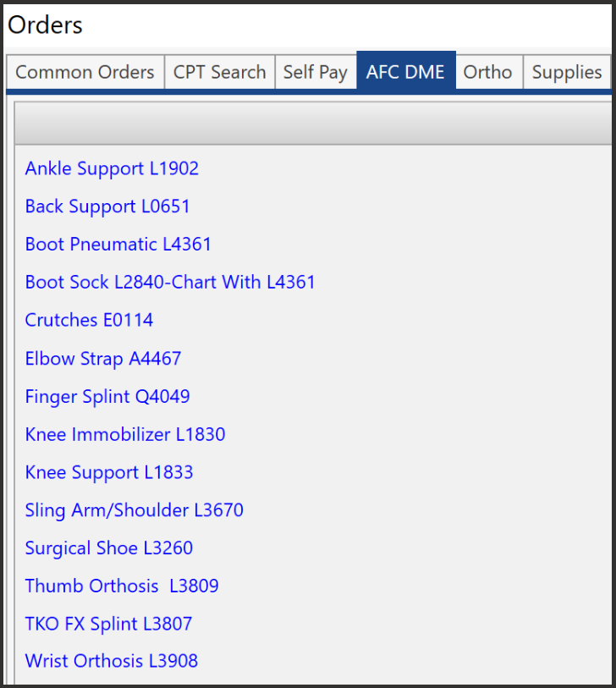This screenshot has height=688, width=616.
Task: Order Crutches E0114
Action: (89, 321)
